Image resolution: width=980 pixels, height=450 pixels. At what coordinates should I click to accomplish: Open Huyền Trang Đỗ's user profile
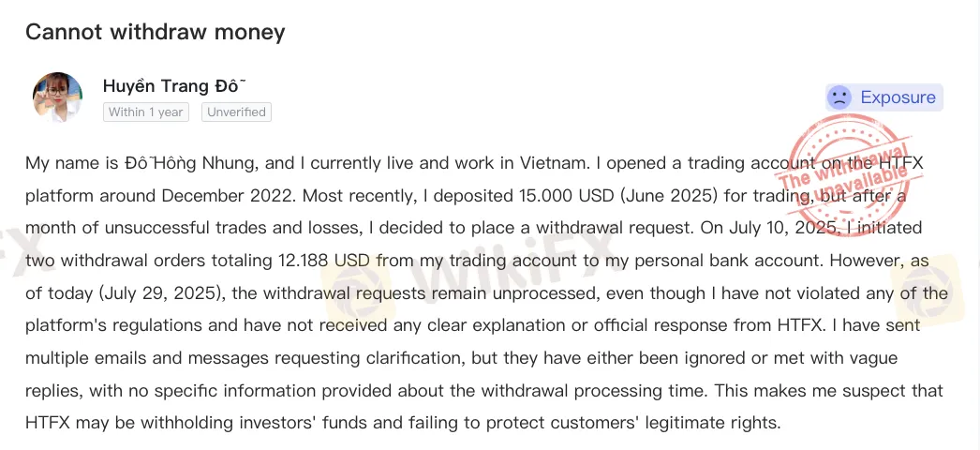pos(173,86)
